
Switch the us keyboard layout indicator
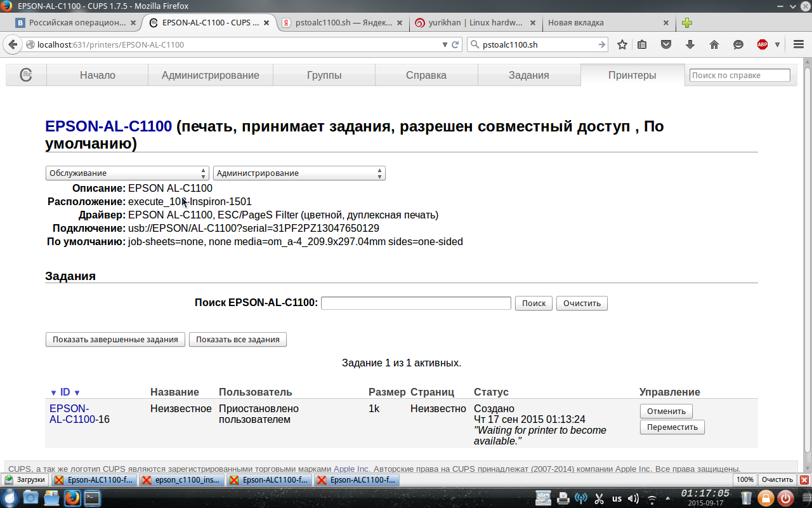616,498
